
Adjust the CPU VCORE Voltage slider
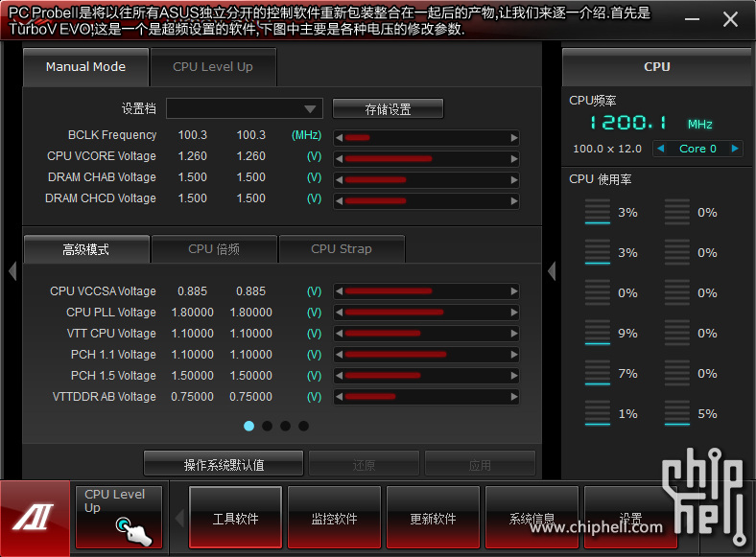[x=427, y=158]
